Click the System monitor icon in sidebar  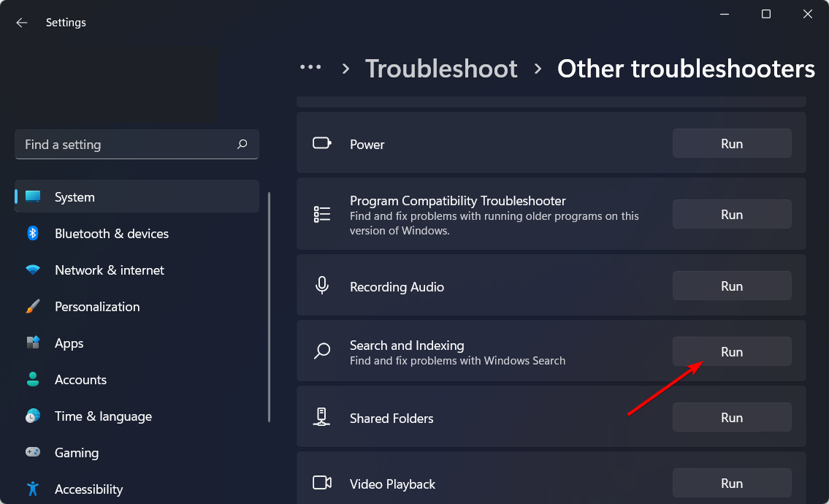point(33,196)
